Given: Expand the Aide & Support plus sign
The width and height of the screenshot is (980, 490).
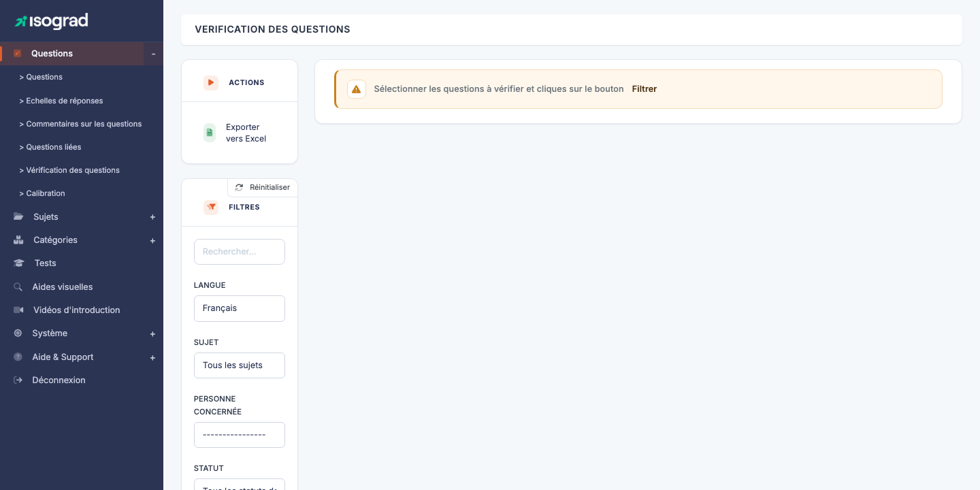Looking at the screenshot, I should 152,357.
